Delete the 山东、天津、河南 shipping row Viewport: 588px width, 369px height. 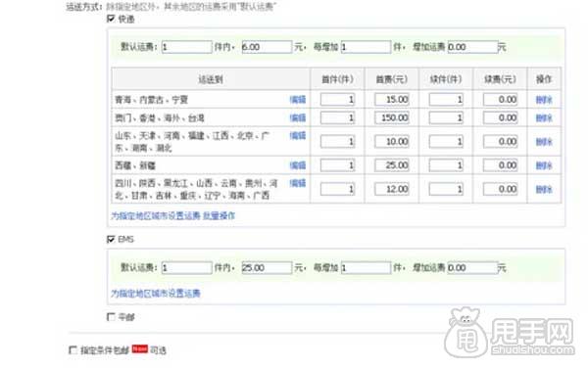[544, 142]
